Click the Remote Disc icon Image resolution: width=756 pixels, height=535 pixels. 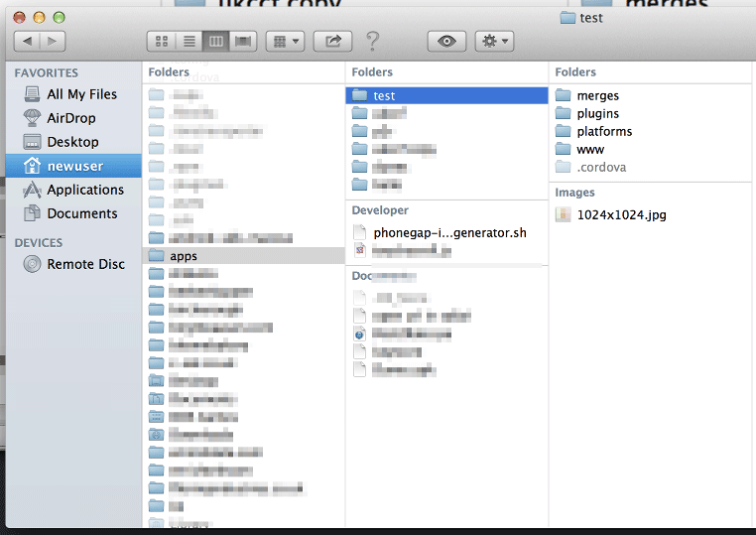click(x=33, y=264)
